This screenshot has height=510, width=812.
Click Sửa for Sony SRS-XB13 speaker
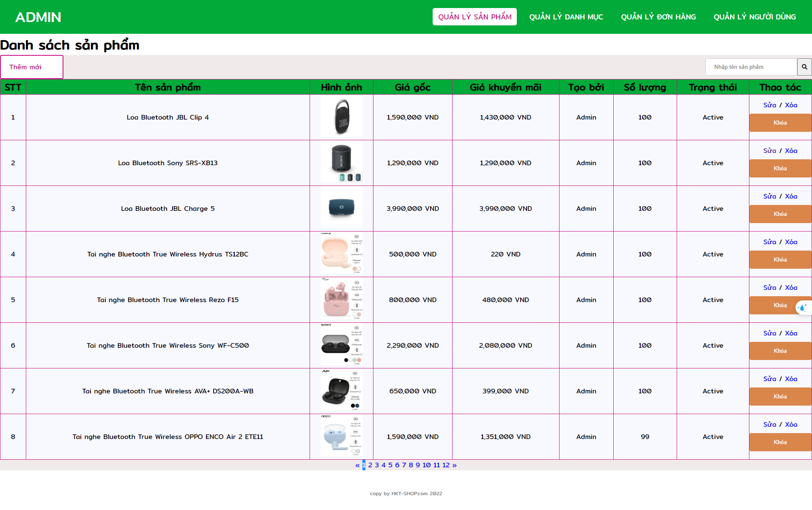(770, 150)
